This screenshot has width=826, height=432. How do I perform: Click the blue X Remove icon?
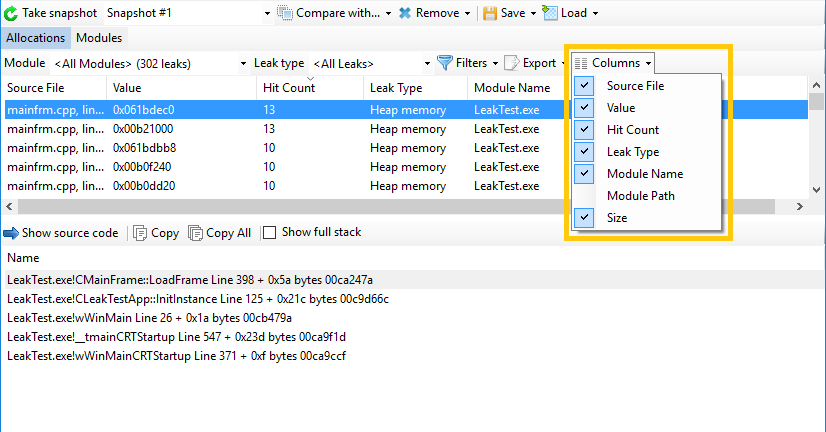405,13
